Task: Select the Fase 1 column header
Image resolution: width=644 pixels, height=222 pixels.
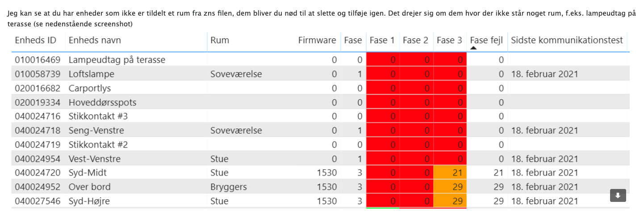Action: (382, 40)
